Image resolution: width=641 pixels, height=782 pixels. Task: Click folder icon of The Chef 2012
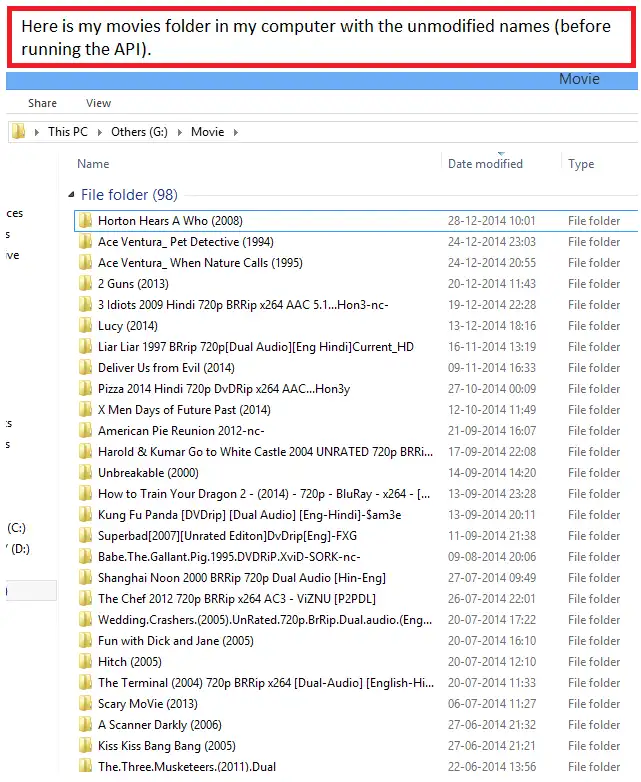pos(86,598)
